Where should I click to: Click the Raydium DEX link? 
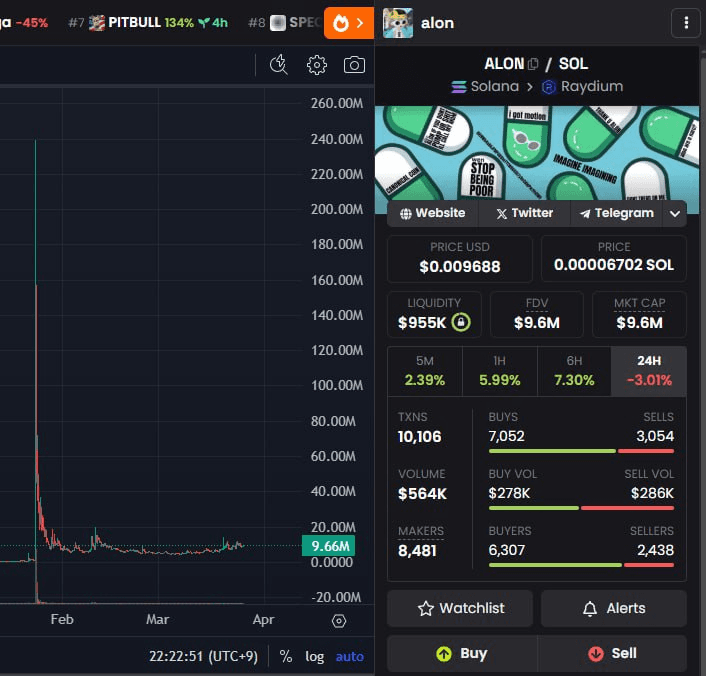(582, 86)
